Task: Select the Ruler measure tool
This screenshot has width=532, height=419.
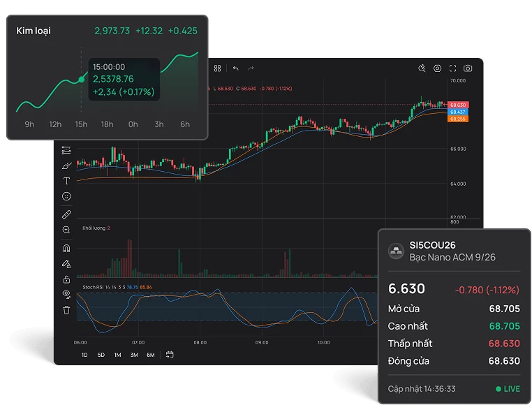Action: 66,214
